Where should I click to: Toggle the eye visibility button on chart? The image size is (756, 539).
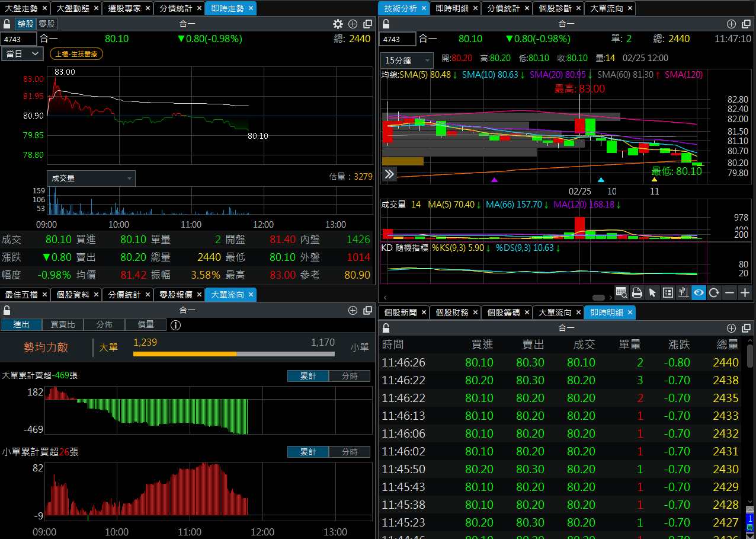click(699, 292)
